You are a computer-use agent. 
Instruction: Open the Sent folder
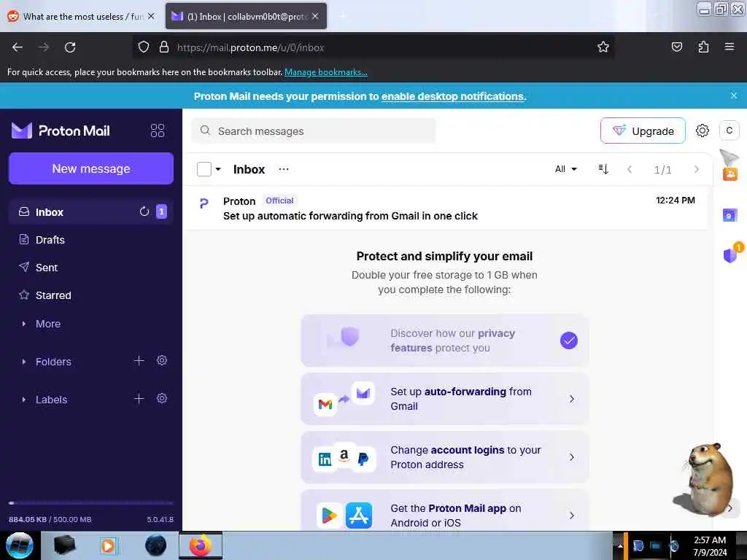coord(90,268)
